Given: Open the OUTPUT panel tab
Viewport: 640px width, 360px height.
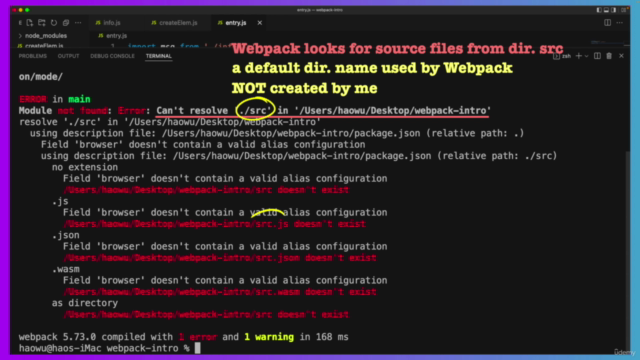Looking at the screenshot, I should (69, 56).
